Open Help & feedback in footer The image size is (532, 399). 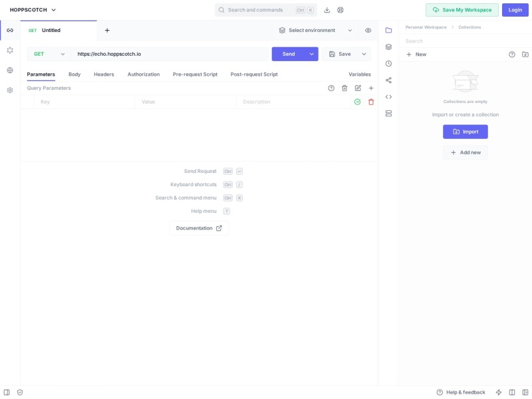coord(461,392)
